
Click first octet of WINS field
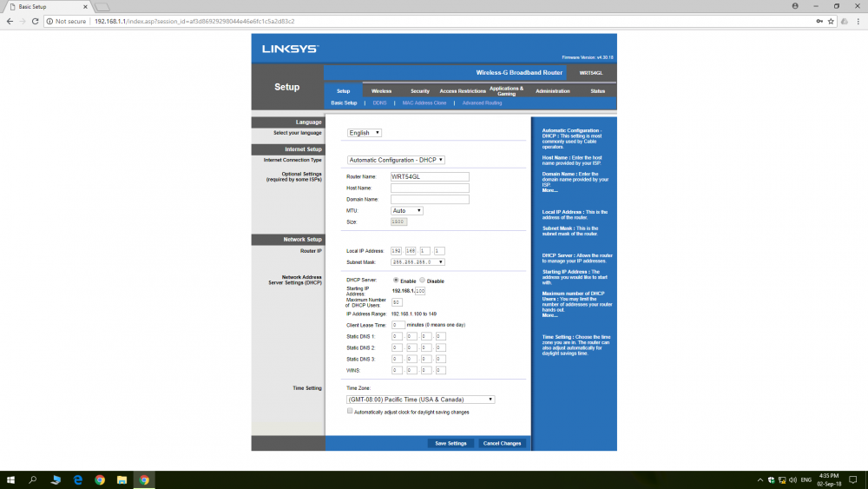tap(397, 371)
